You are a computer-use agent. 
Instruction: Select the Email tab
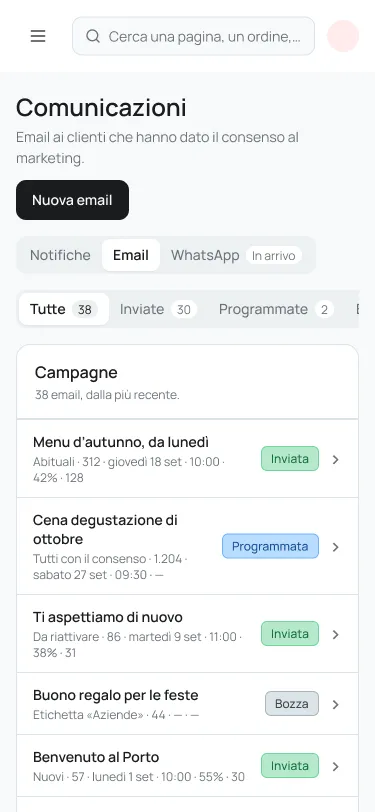[131, 255]
